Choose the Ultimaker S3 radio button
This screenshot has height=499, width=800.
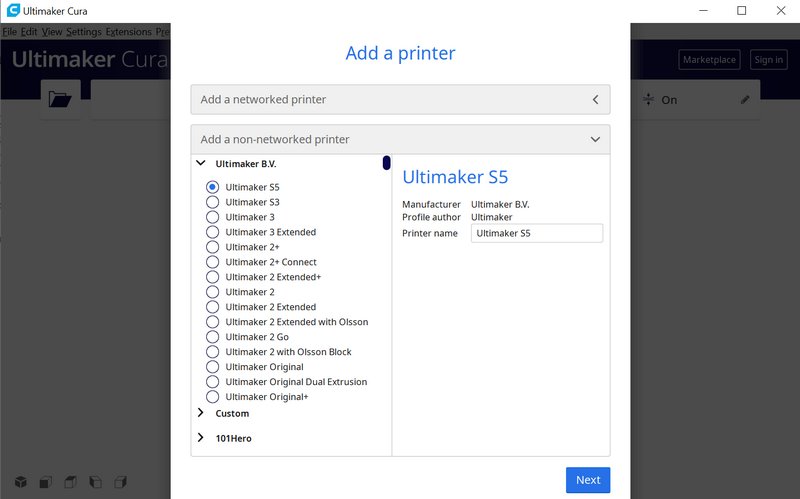(x=213, y=202)
